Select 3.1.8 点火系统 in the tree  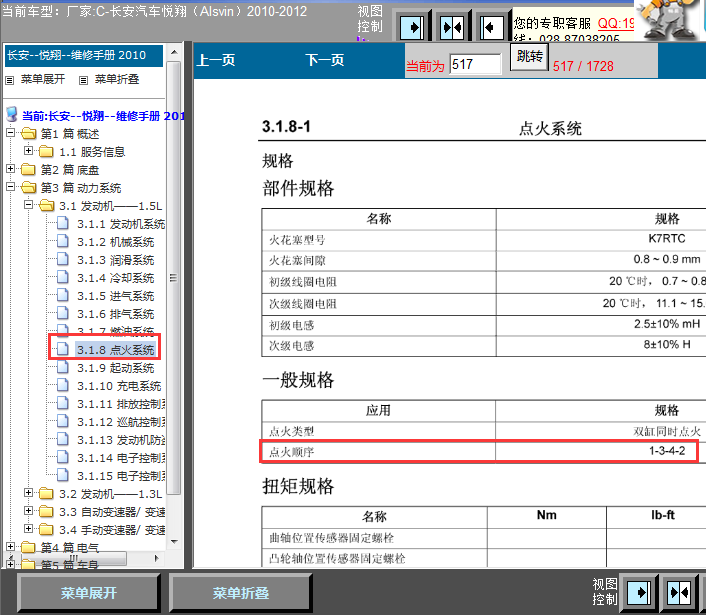[116, 350]
